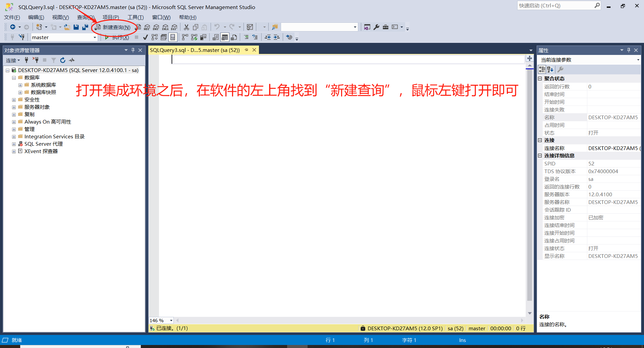This screenshot has width=644, height=348.
Task: Select the SQLQuery3.sql document tab
Action: (195, 50)
